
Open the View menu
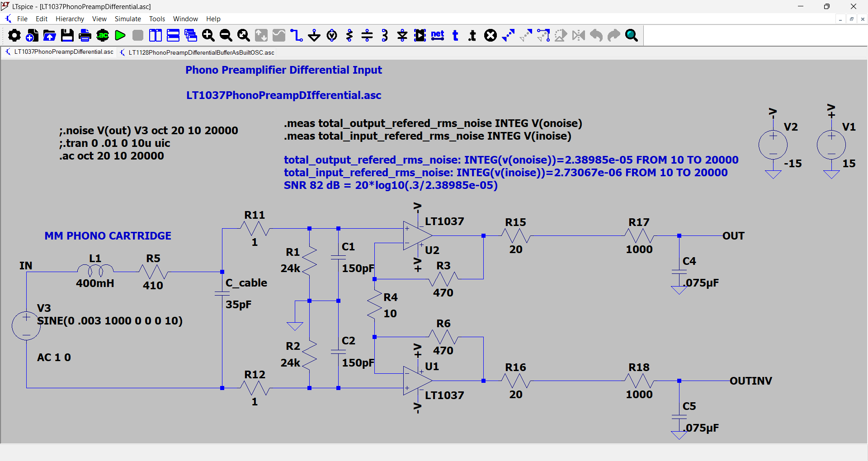99,19
